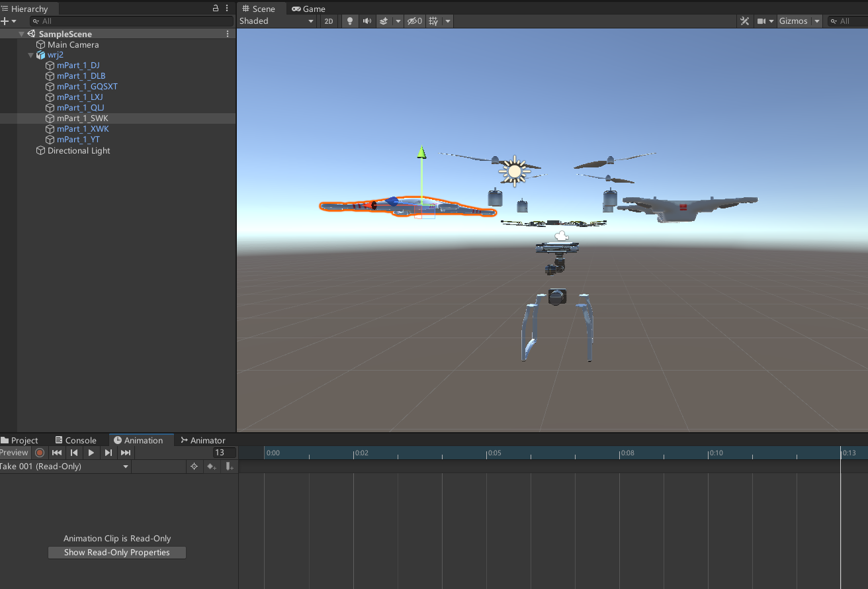Viewport: 868px width, 589px height.
Task: Enable animation recording mode
Action: 40,453
